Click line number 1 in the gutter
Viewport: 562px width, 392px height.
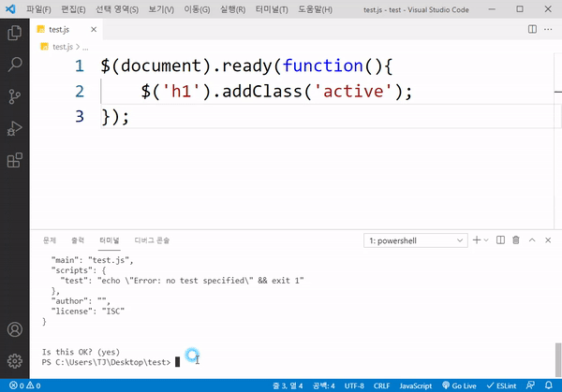(80, 65)
